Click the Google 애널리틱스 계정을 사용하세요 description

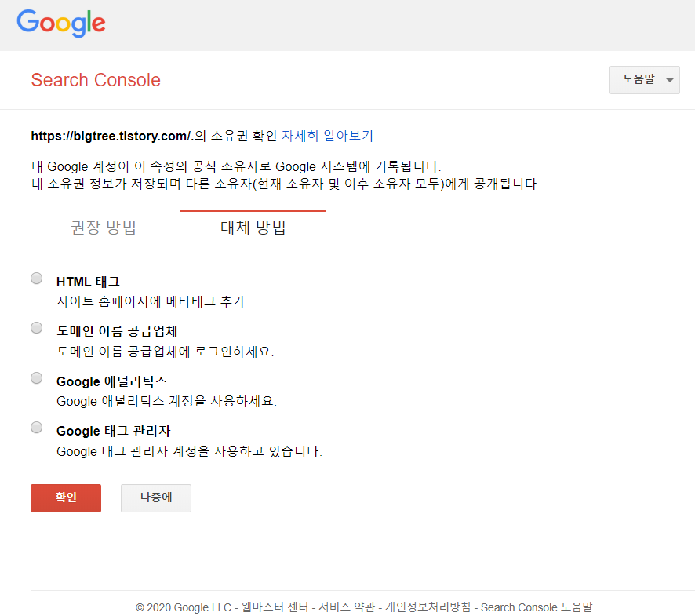[x=166, y=401]
